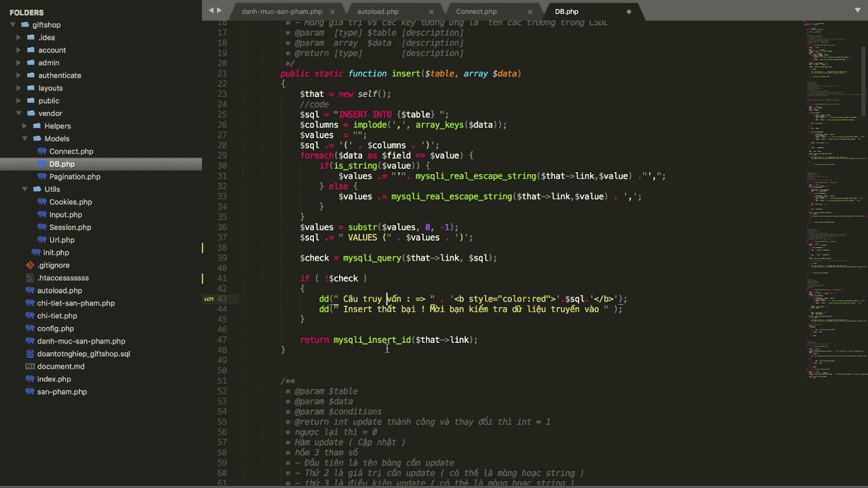The image size is (868, 488).
Task: Click the Models folder icon
Action: pos(37,139)
